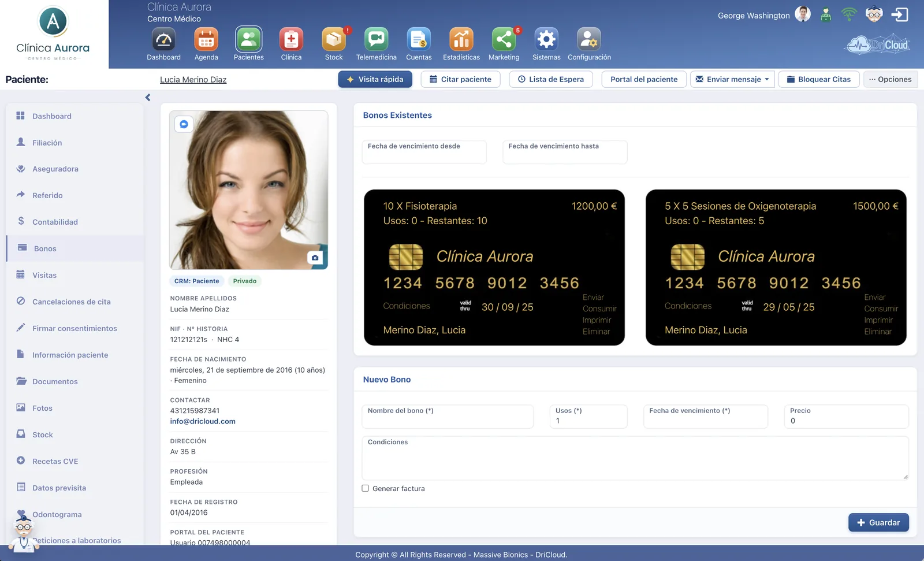The width and height of the screenshot is (924, 561).
Task: Pick a date in Nuevo Bono Fecha de vencimiento
Action: [706, 417]
